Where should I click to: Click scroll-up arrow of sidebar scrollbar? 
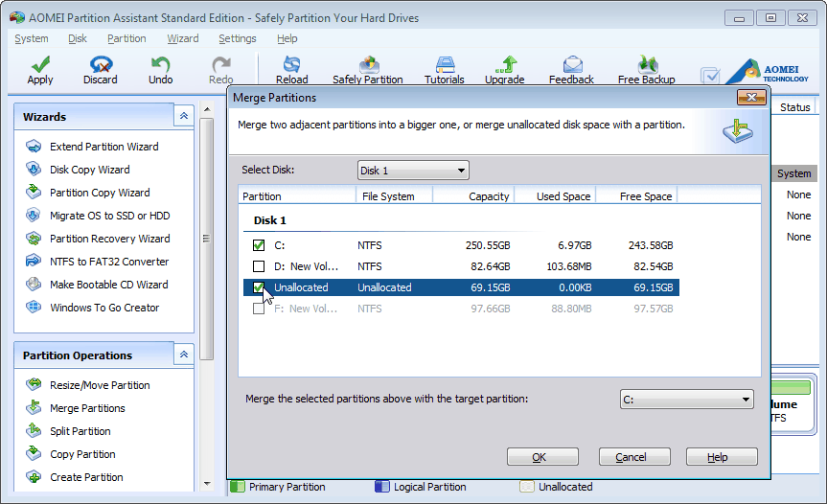(207, 109)
